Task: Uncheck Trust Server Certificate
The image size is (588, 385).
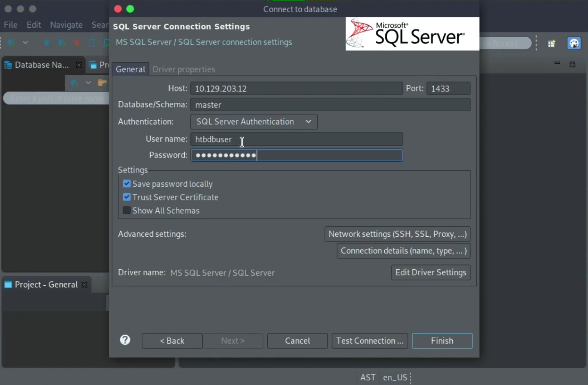Action: pos(127,197)
